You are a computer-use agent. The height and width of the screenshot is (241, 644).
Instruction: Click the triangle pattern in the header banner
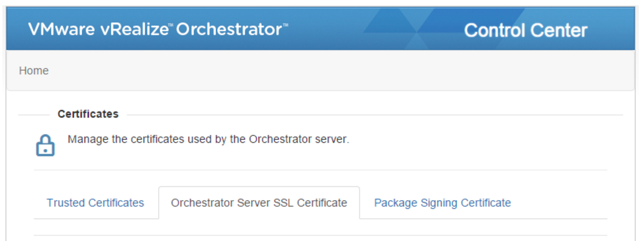click(x=418, y=28)
